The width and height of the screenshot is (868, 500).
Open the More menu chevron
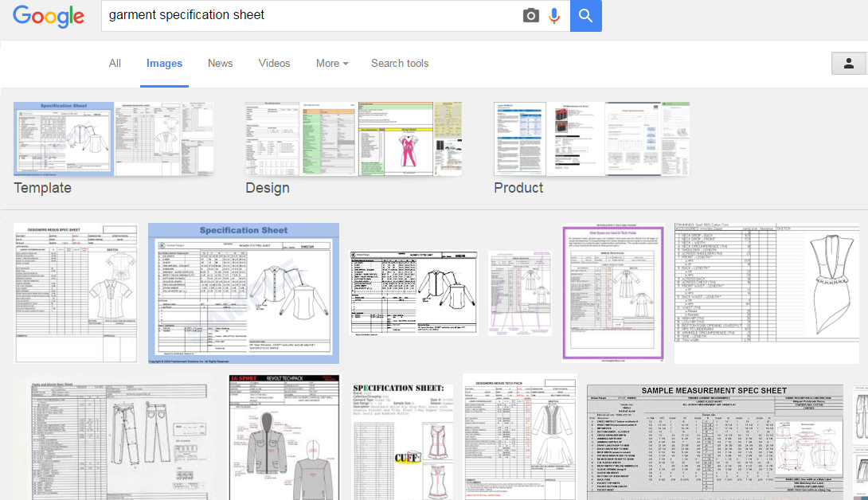[x=345, y=64]
